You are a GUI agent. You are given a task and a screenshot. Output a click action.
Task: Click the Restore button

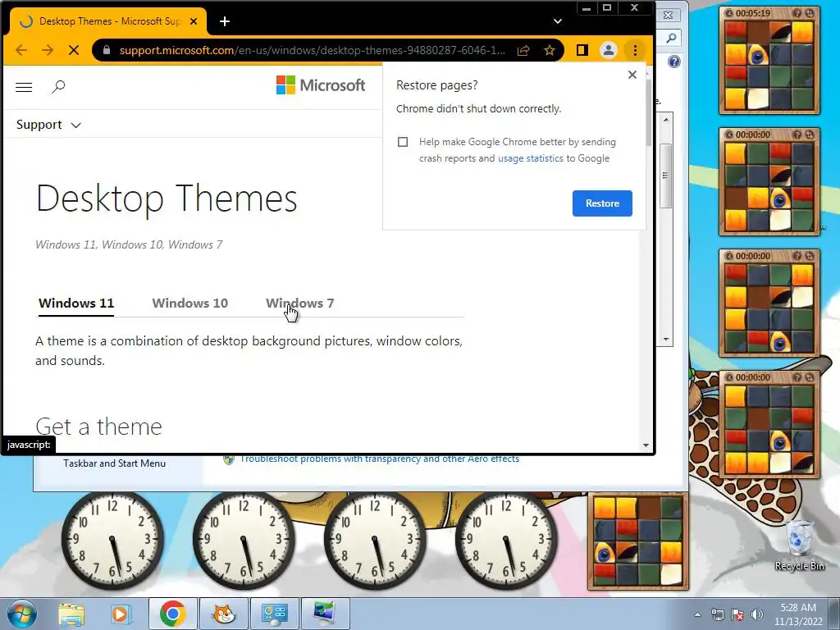[x=602, y=203]
